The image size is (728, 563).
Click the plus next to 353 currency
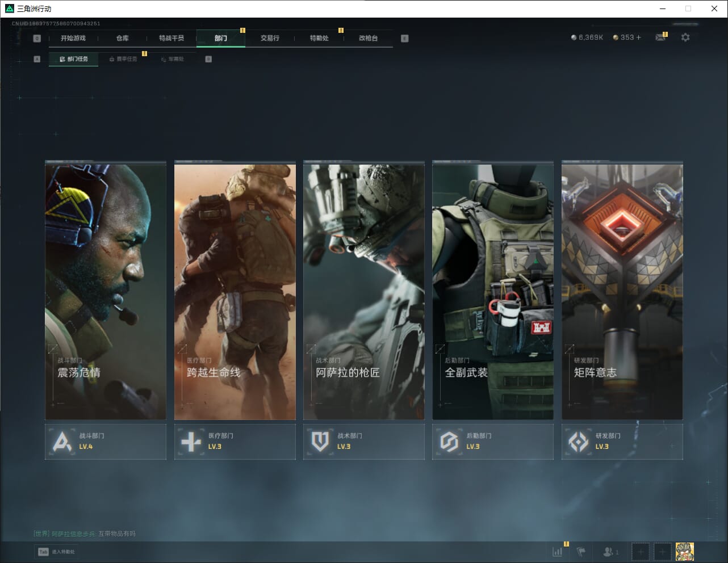click(638, 37)
